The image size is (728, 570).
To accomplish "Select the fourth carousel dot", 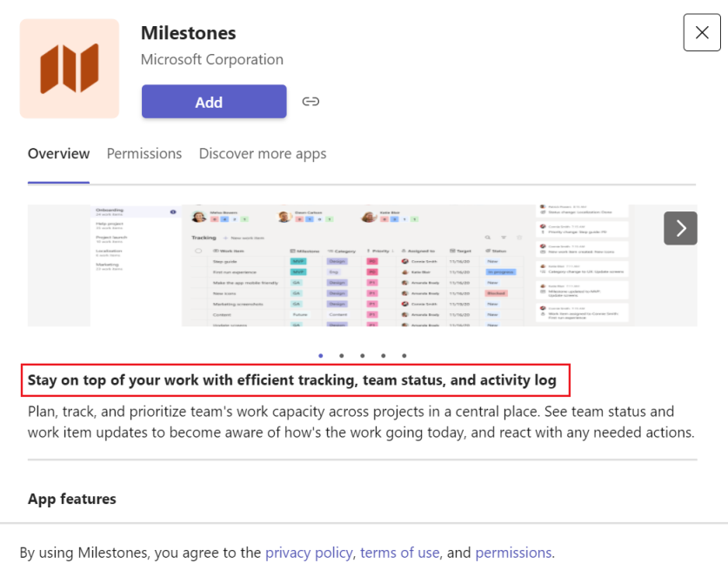I will click(x=384, y=355).
